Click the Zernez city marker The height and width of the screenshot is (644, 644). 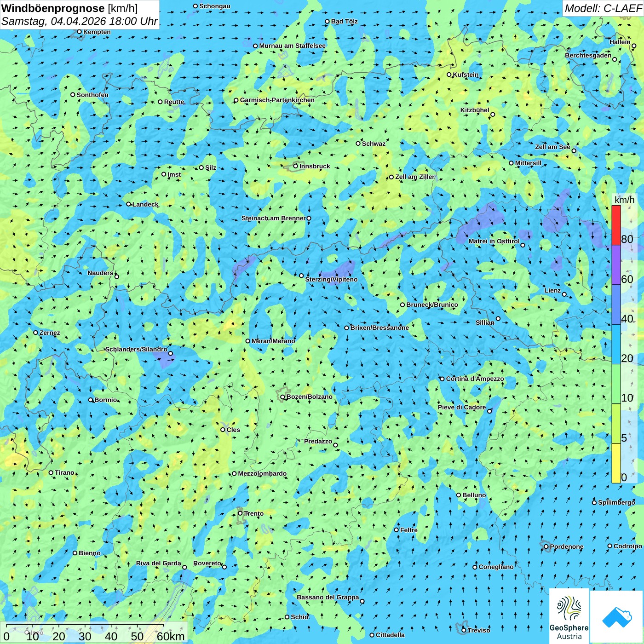coord(35,333)
